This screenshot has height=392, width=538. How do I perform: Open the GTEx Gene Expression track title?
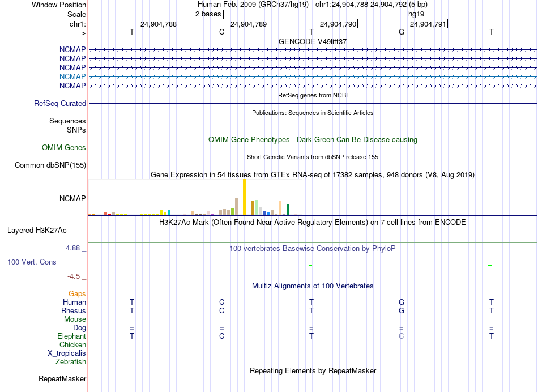coord(313,174)
